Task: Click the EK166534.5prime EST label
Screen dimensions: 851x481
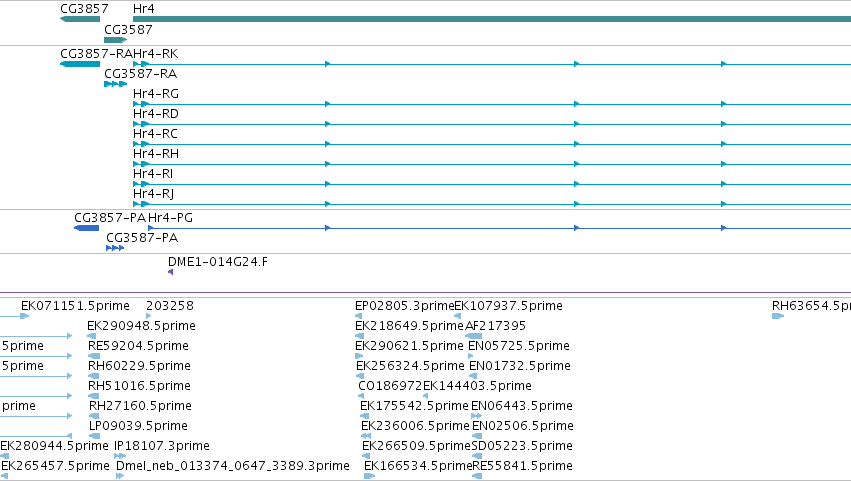Action: (418, 466)
